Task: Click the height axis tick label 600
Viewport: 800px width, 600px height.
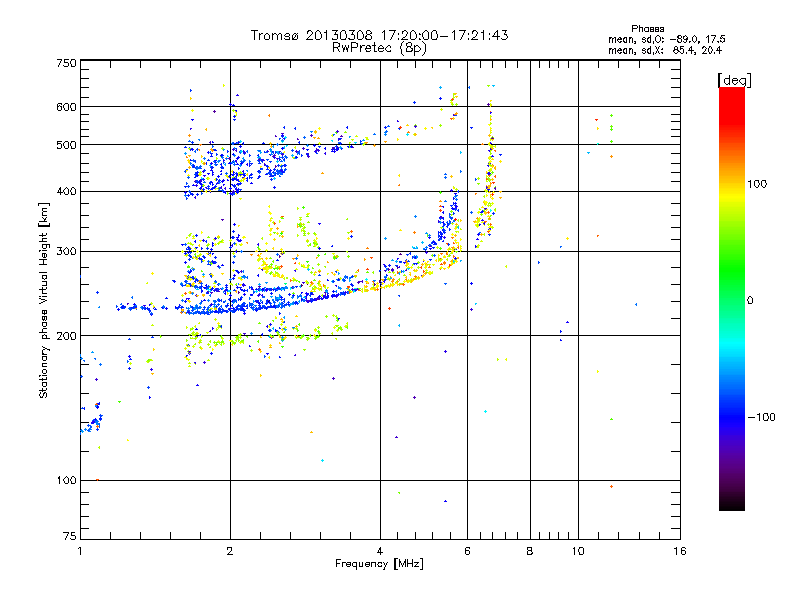Action: 66,107
